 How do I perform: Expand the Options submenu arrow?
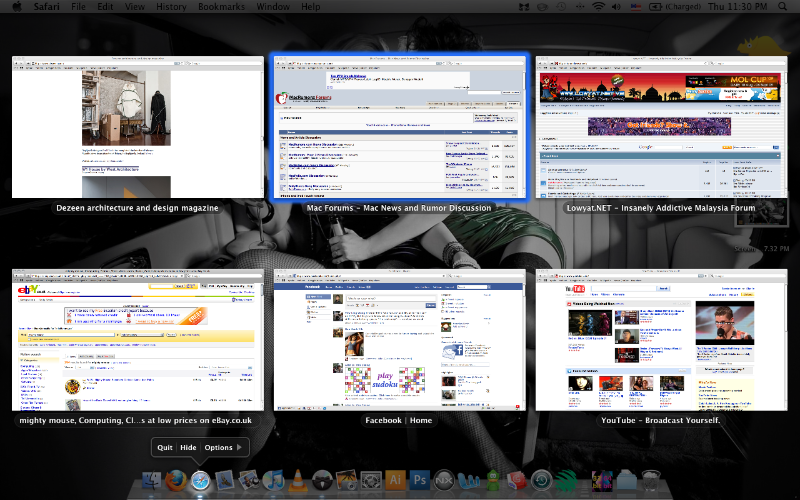coord(238,447)
